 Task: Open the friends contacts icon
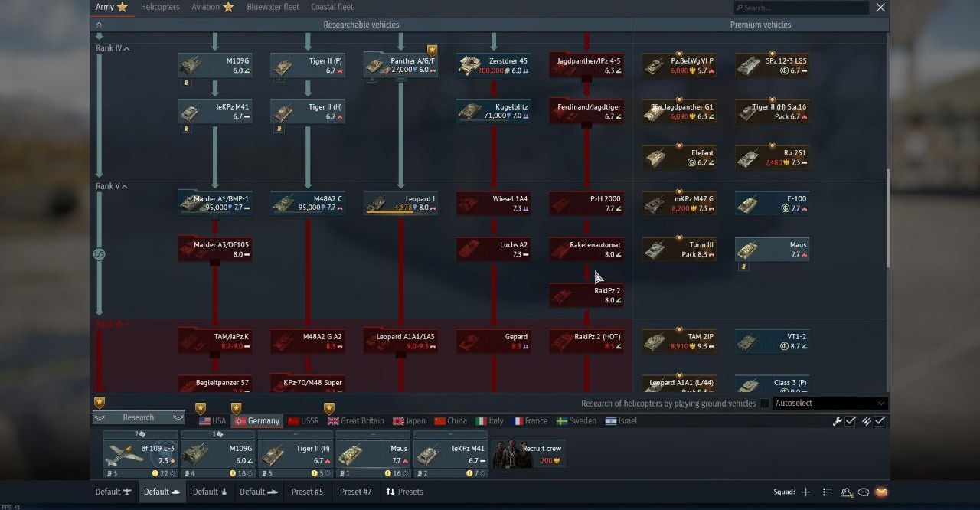846,492
